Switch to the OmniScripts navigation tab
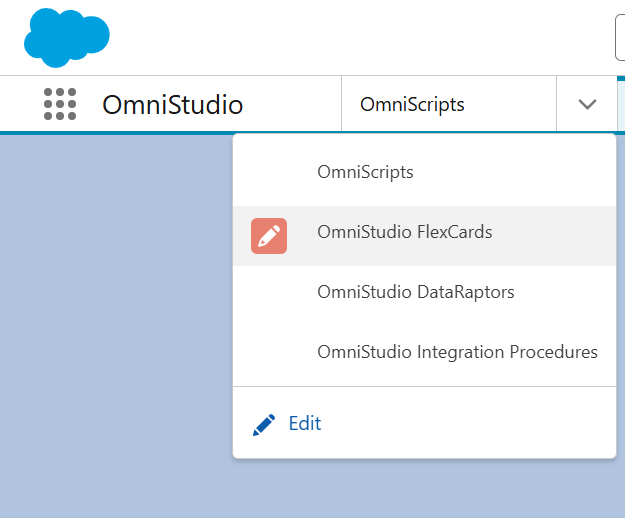This screenshot has width=625, height=518. coord(412,105)
